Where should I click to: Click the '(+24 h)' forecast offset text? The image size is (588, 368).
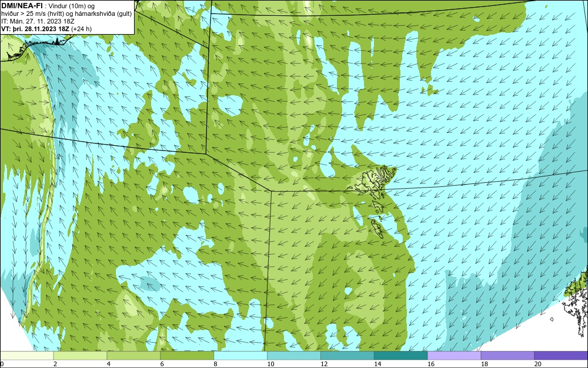click(81, 28)
